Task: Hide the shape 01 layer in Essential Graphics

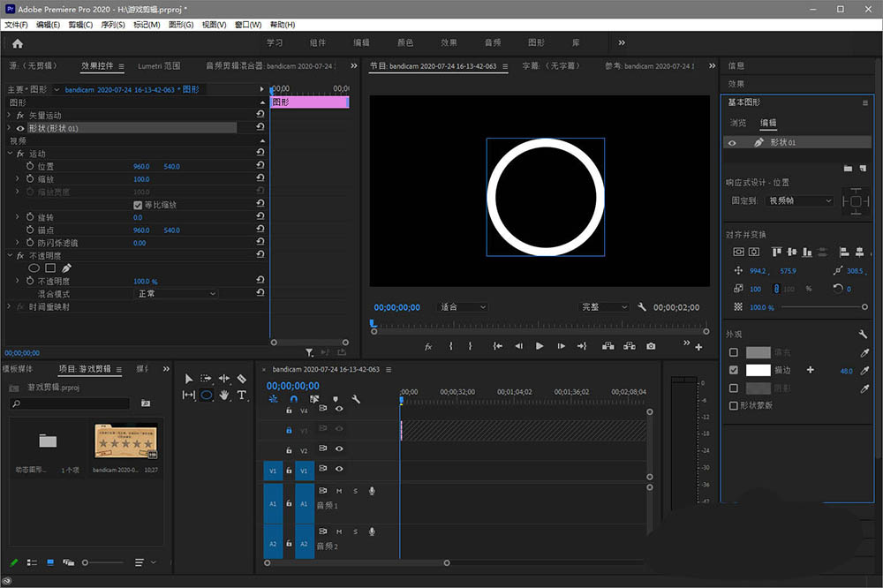Action: 732,142
